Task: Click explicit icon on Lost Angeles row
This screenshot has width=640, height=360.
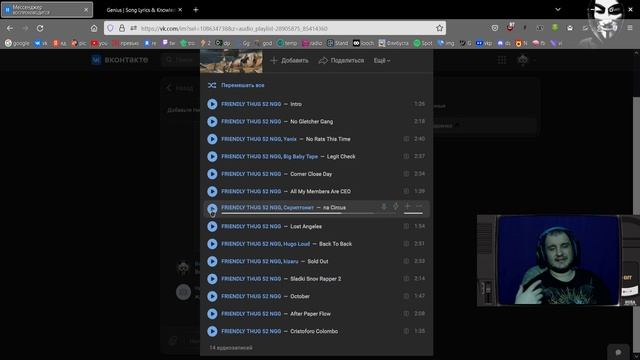Action: pyautogui.click(x=406, y=226)
